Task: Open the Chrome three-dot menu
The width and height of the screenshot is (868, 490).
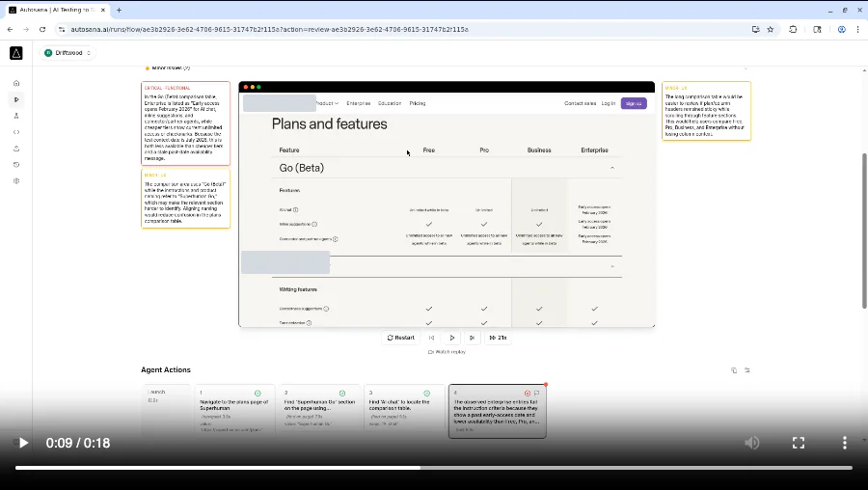Action: [x=858, y=29]
